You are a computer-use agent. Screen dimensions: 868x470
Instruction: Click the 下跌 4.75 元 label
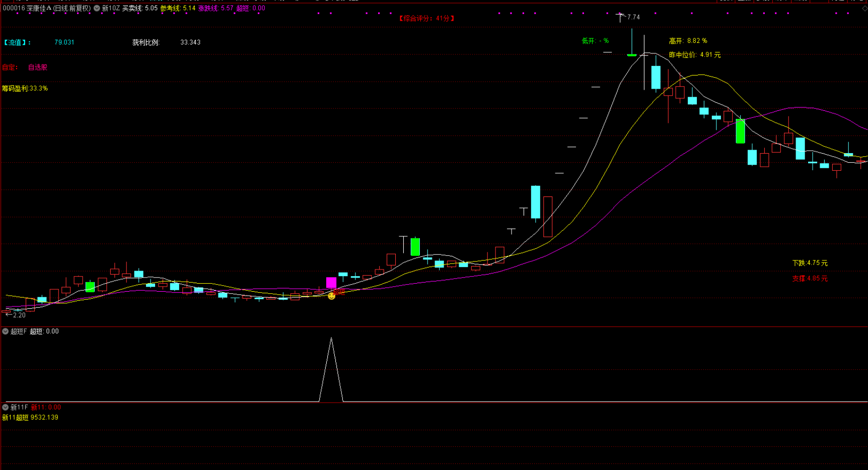click(x=810, y=263)
